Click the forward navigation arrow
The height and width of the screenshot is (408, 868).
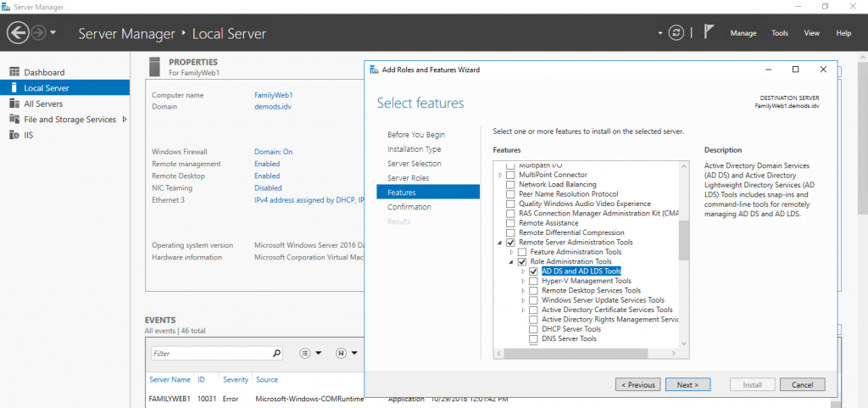pyautogui.click(x=38, y=33)
